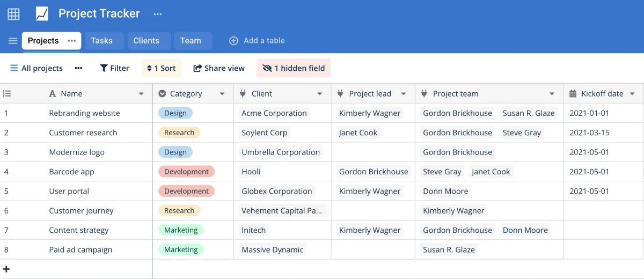Switch to the Clients tab
The width and height of the screenshot is (644, 279).
pos(146,41)
